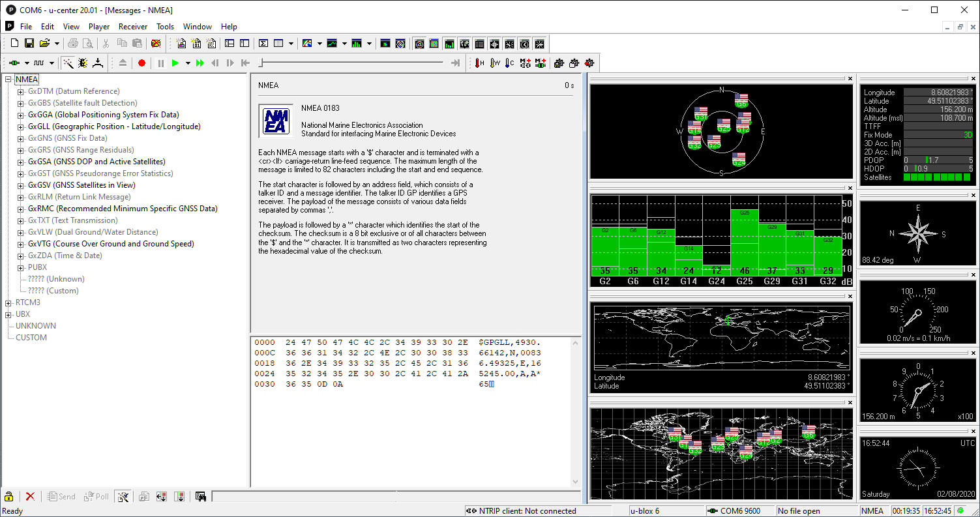Open the baudrate dropdown arrow
Screen dimensions: 980x517
(x=52, y=63)
